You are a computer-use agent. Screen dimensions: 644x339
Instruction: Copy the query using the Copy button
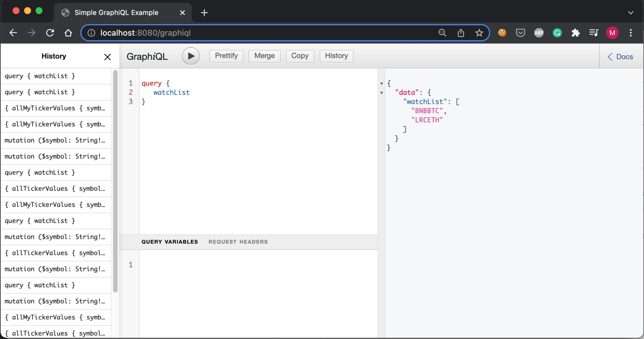[x=300, y=56]
